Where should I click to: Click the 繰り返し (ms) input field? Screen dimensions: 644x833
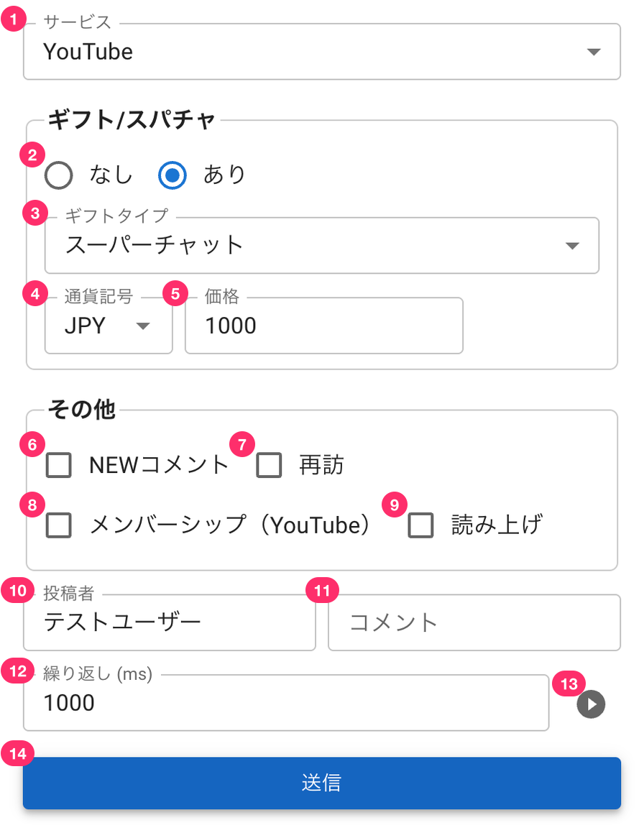[286, 703]
